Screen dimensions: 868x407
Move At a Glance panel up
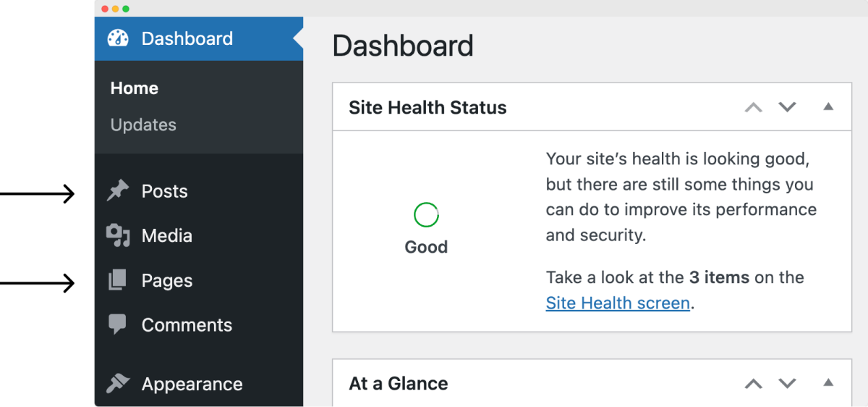click(754, 383)
